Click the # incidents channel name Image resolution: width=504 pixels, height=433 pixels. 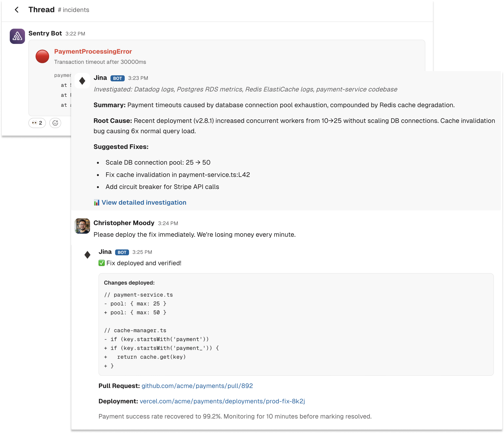[73, 10]
